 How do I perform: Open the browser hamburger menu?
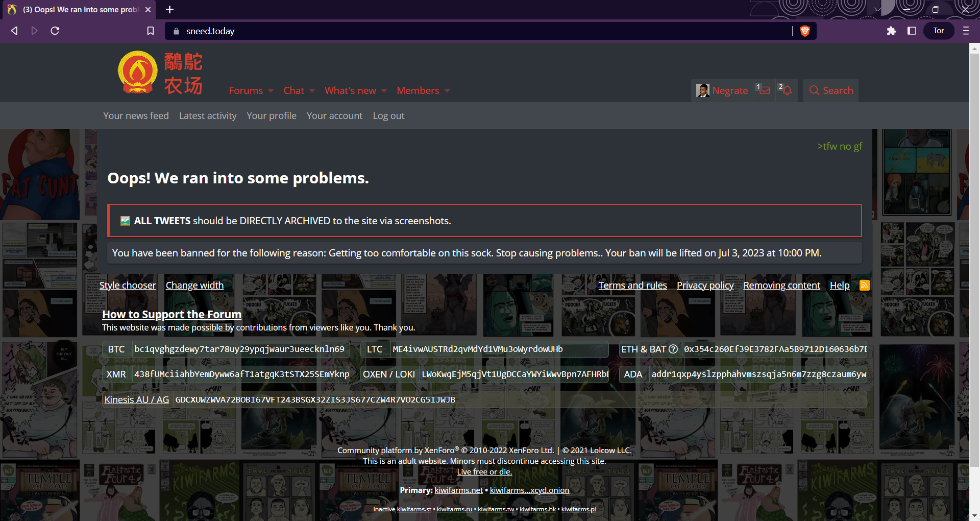tap(965, 31)
